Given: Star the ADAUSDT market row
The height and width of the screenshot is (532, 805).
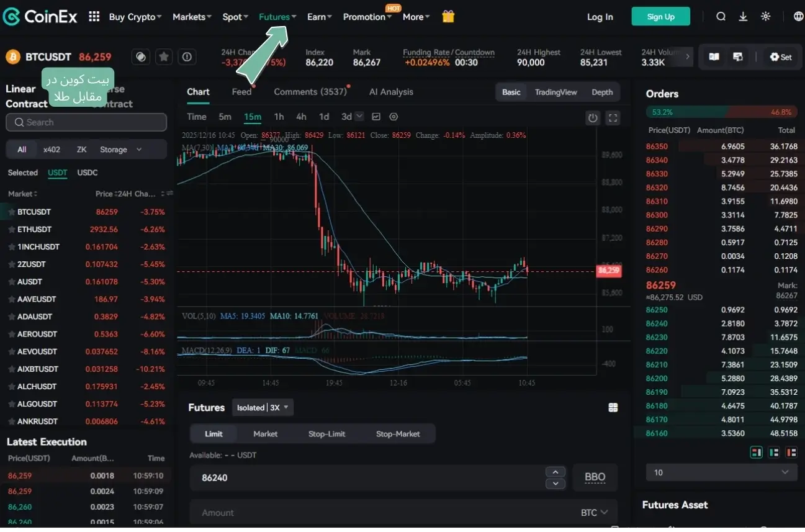Looking at the screenshot, I should [11, 317].
